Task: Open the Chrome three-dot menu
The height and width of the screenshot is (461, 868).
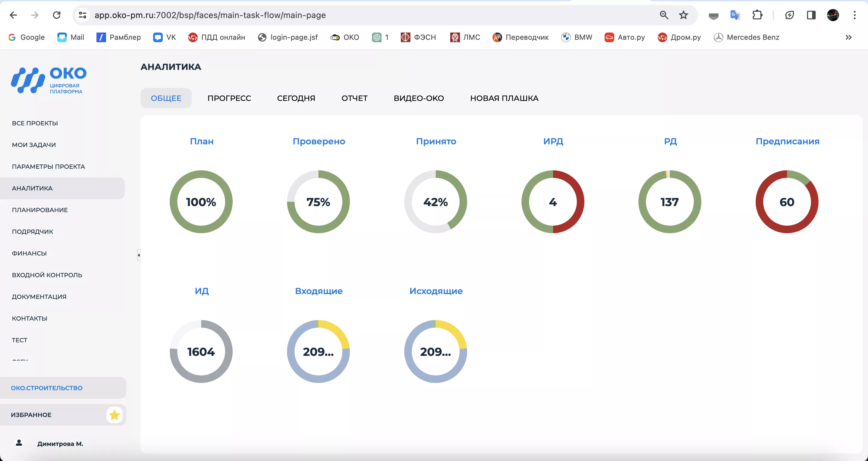Action: pyautogui.click(x=855, y=15)
